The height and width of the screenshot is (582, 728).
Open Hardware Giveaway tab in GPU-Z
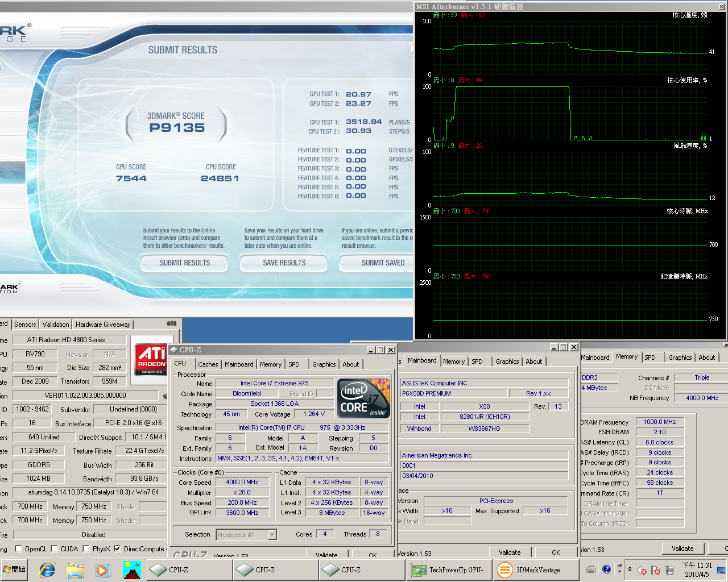coord(103,324)
